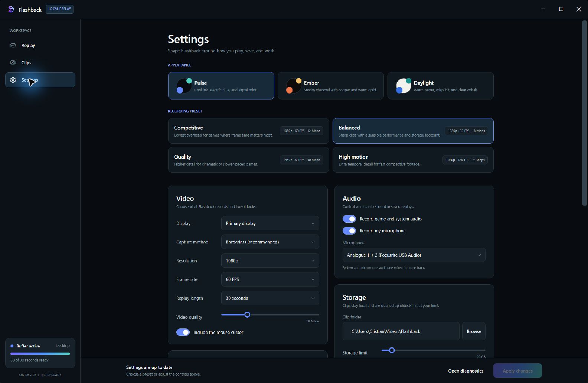The image size is (588, 383).
Task: Choose the Competitive recording preset
Action: (248, 131)
